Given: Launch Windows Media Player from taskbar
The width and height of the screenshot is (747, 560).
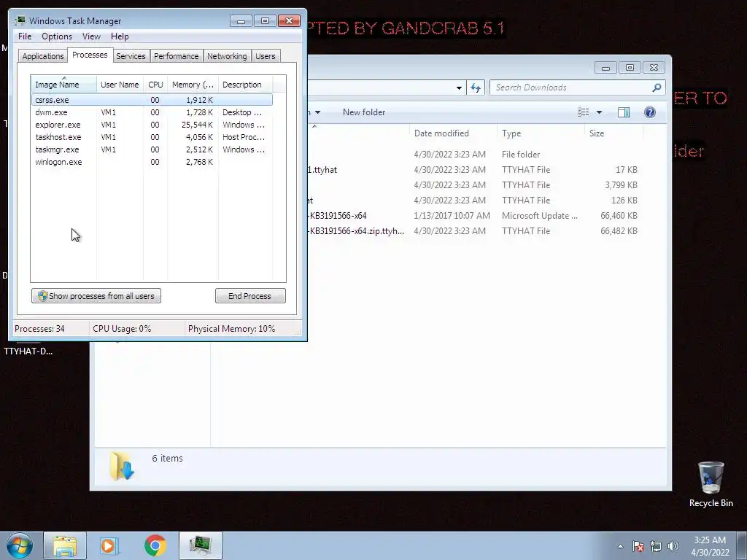Looking at the screenshot, I should (x=109, y=545).
